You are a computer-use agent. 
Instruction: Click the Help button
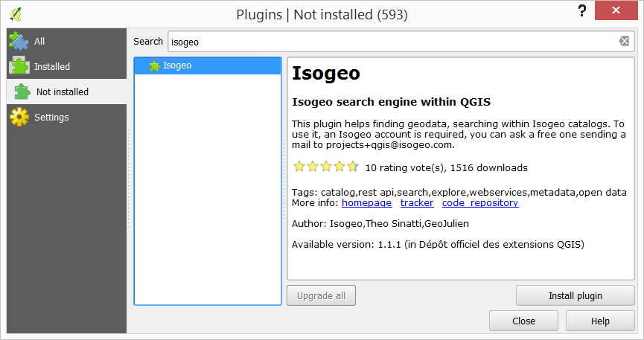(600, 321)
